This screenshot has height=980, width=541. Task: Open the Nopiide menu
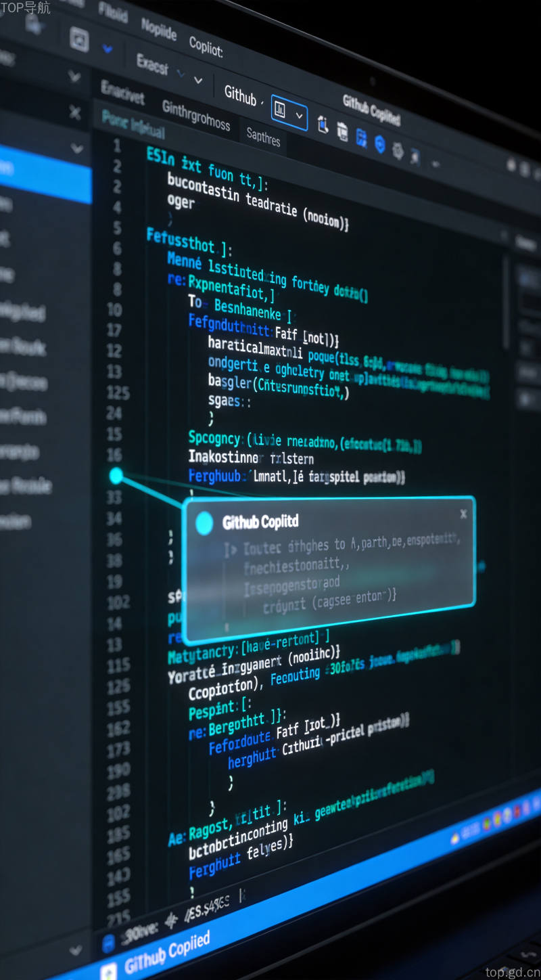point(159,29)
